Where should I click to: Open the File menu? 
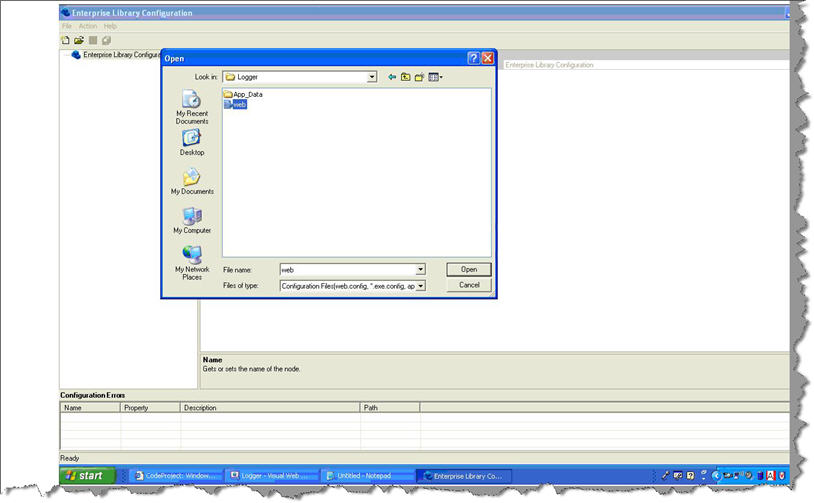pyautogui.click(x=67, y=26)
